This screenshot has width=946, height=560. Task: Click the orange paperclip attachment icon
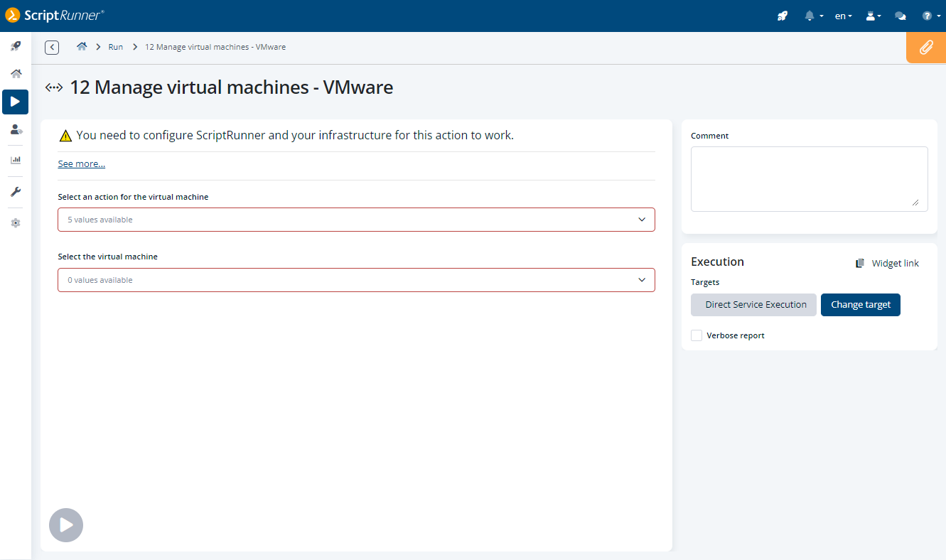(x=925, y=48)
